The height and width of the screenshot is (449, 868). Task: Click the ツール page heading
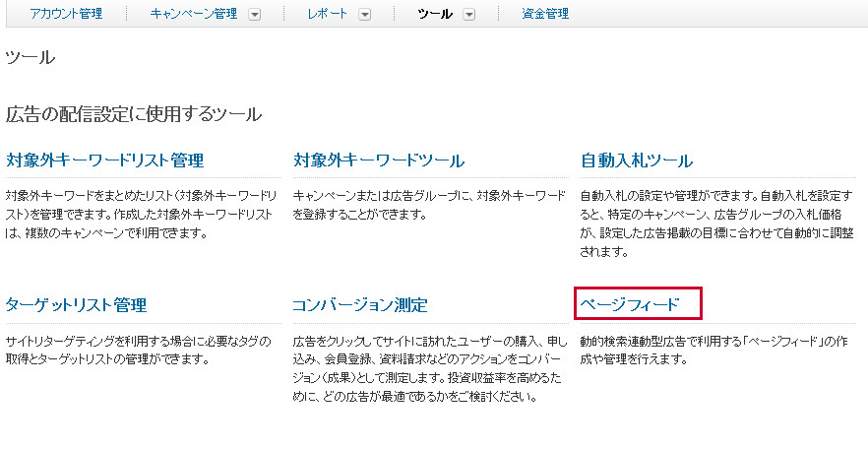[30, 57]
